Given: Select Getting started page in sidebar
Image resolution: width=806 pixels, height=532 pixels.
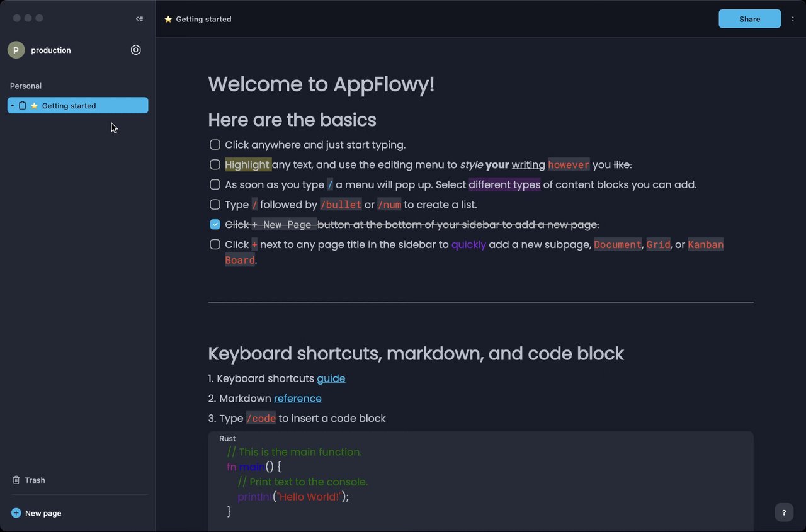Looking at the screenshot, I should [x=69, y=106].
